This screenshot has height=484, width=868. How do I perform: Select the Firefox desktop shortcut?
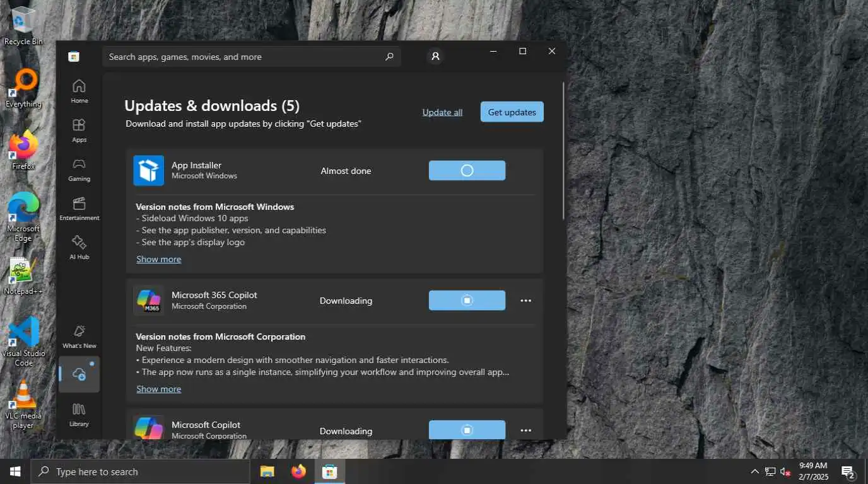click(23, 151)
